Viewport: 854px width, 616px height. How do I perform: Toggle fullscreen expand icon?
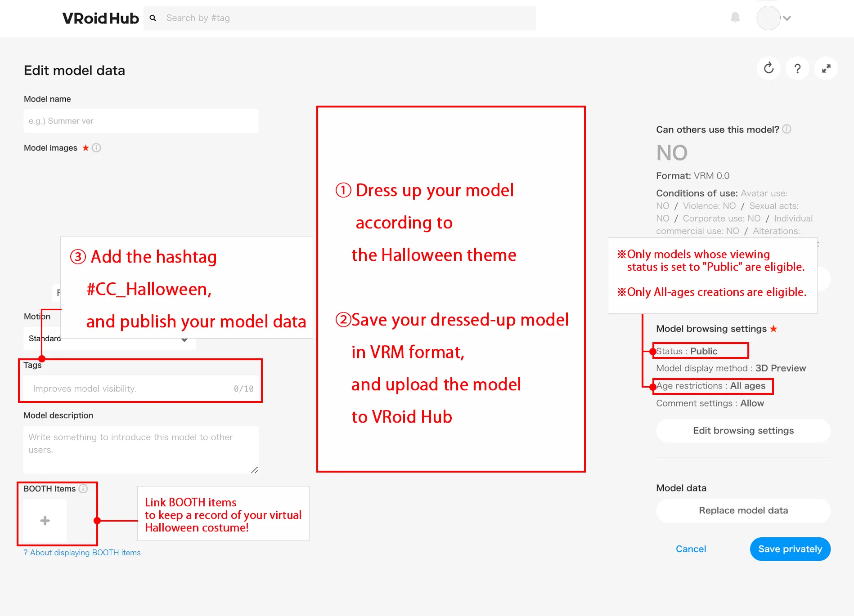point(826,68)
